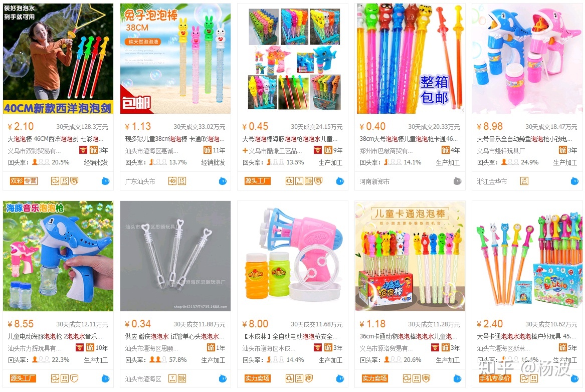
Task: Open chat icon for the ¥8.55 dolphin gun
Action: (x=106, y=378)
